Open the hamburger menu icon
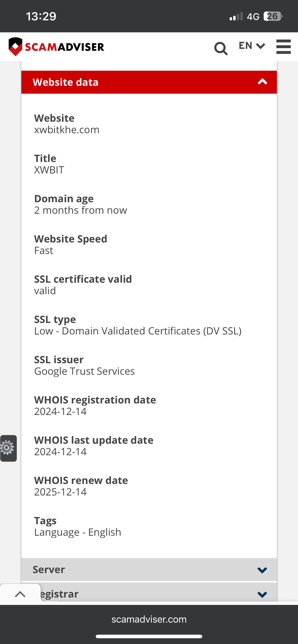Screen dimensions: 298x644 coord(283,46)
